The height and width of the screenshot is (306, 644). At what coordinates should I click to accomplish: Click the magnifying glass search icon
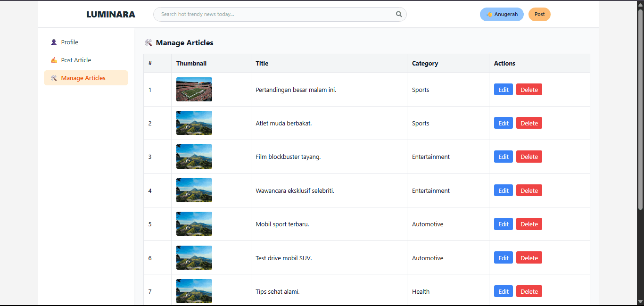coord(399,14)
